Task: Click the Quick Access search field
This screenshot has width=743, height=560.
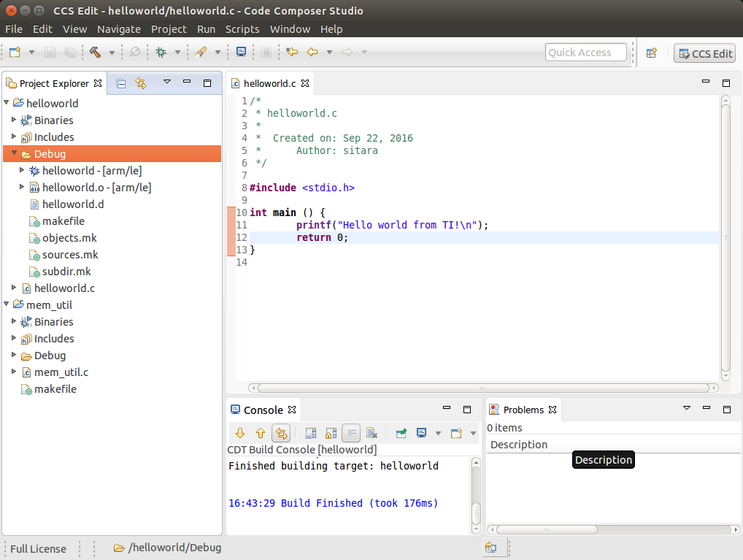Action: 585,53
